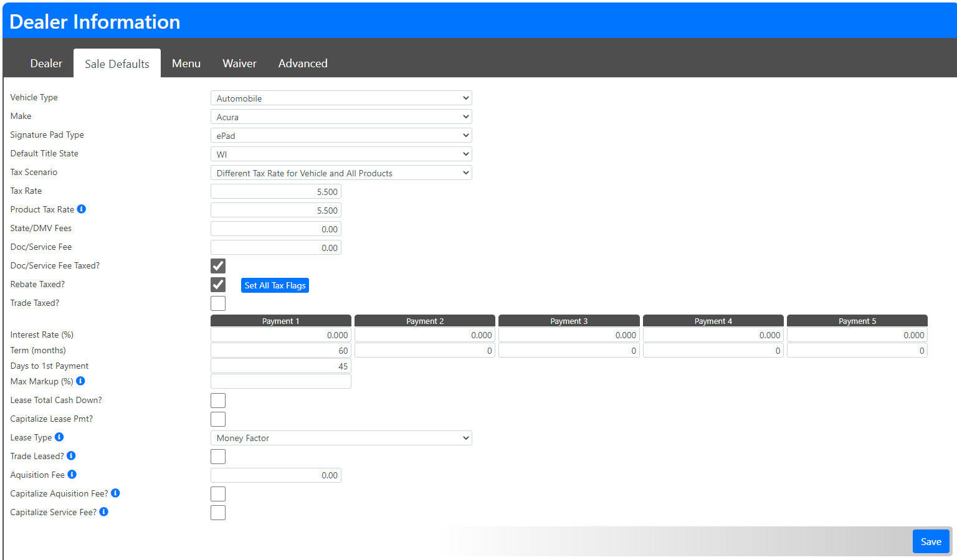Screen dimensions: 957x560
Task: Click the Dealer Information page title
Action: pyautogui.click(x=95, y=22)
